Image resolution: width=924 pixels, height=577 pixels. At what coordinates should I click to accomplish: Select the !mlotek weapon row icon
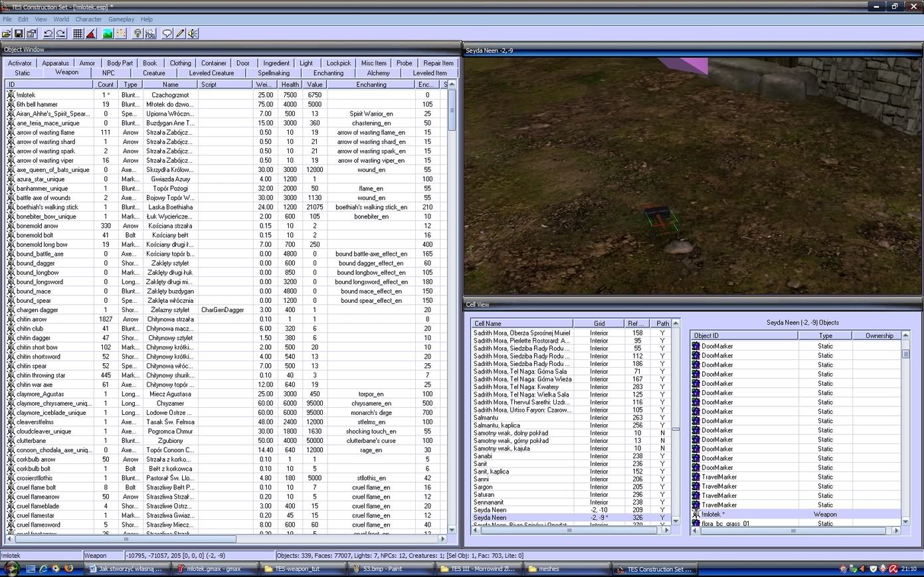[x=11, y=95]
